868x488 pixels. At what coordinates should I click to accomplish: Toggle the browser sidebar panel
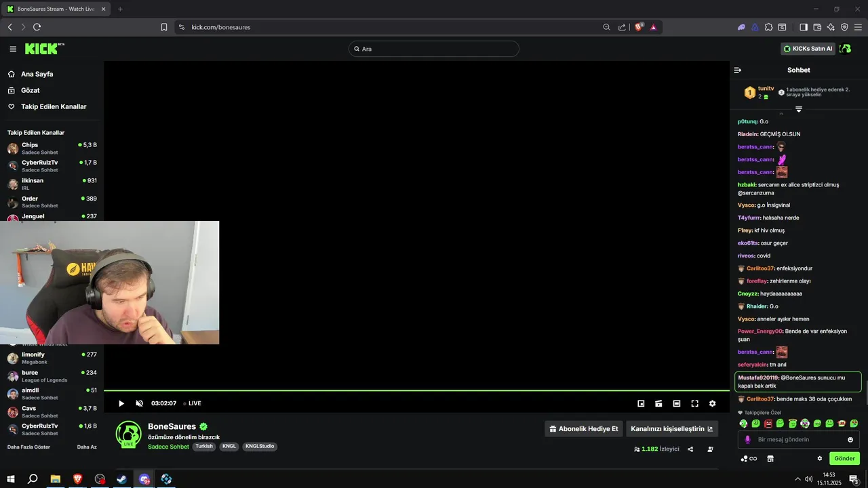click(804, 27)
